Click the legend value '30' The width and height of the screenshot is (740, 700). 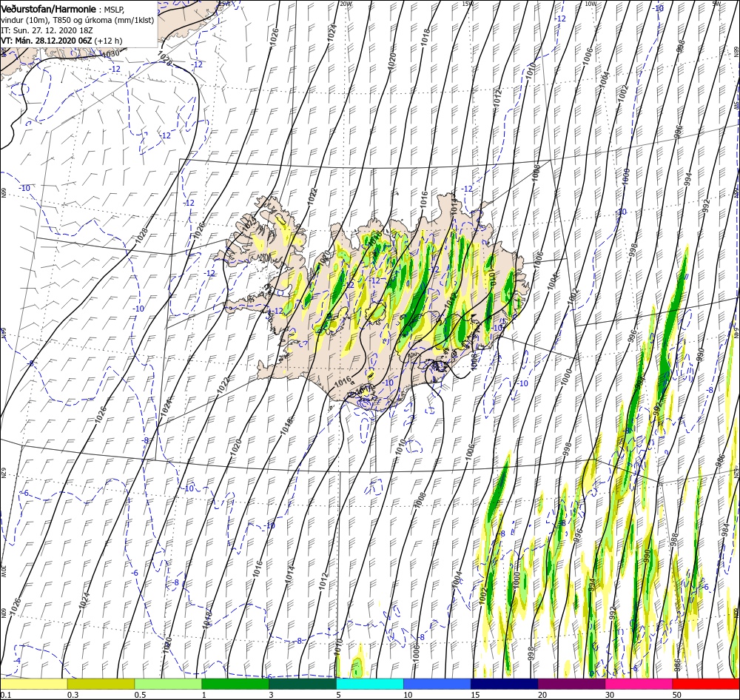tap(610, 695)
